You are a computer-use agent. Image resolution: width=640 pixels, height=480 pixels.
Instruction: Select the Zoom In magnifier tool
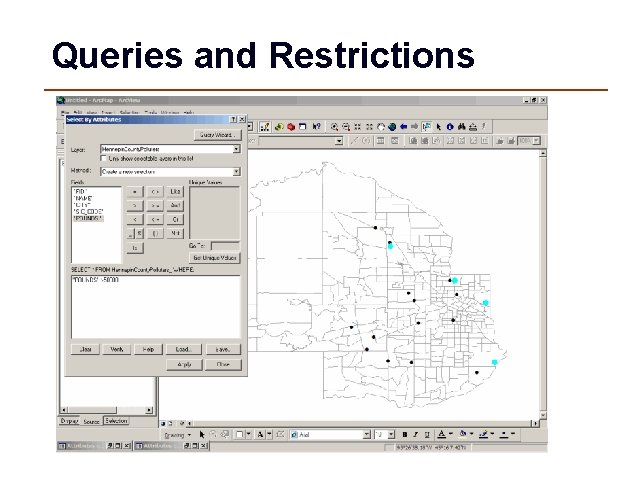tap(334, 127)
